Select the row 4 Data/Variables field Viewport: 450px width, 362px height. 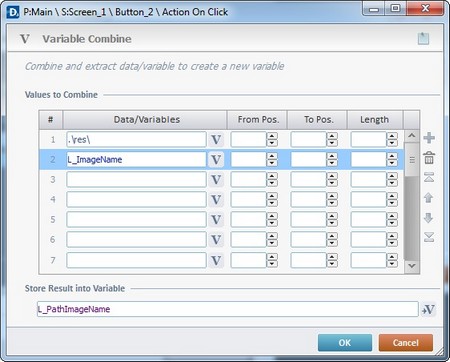[x=136, y=199]
